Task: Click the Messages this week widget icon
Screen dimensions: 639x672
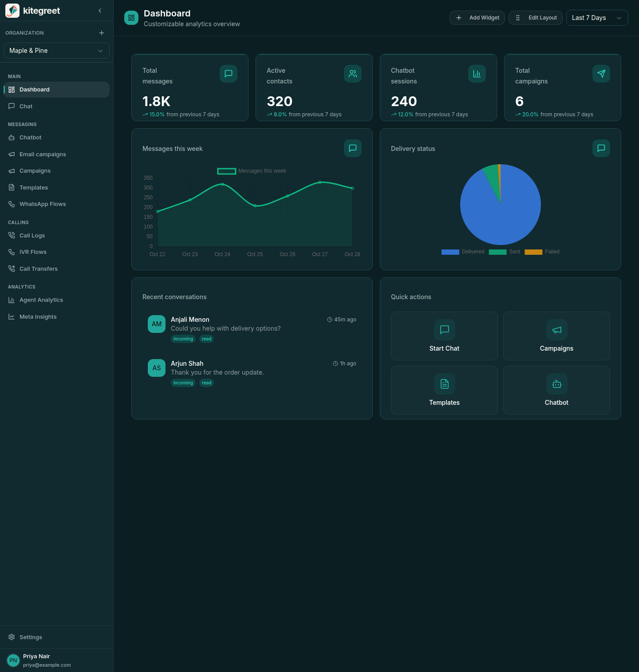Action: [353, 148]
